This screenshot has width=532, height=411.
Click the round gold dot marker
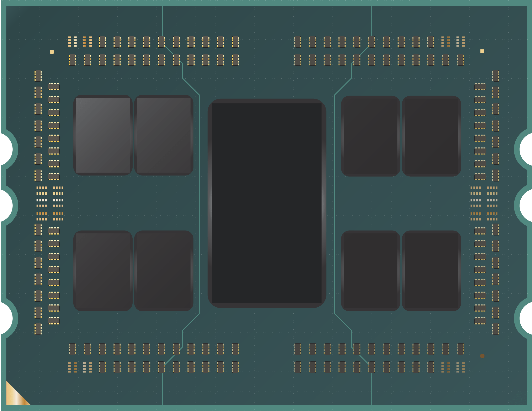click(52, 52)
